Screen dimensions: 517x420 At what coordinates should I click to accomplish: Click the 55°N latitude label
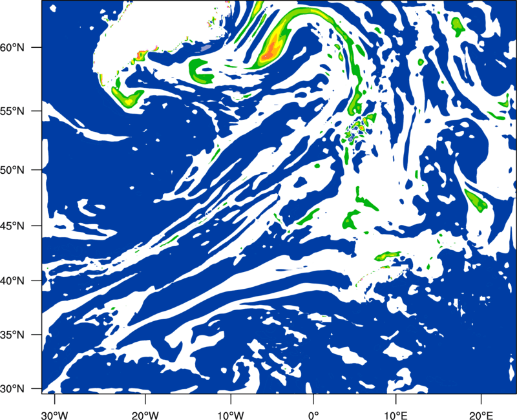click(12, 111)
